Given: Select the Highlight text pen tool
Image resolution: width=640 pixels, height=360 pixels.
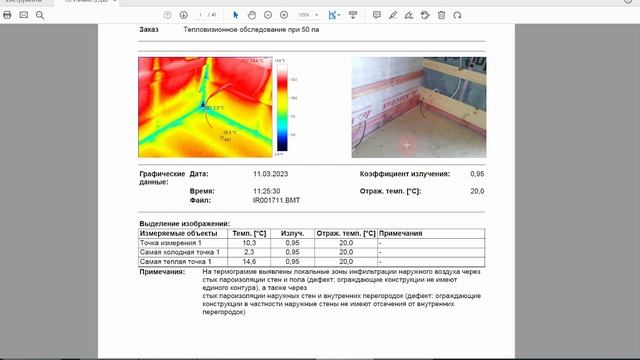Looking at the screenshot, I should click(x=393, y=15).
